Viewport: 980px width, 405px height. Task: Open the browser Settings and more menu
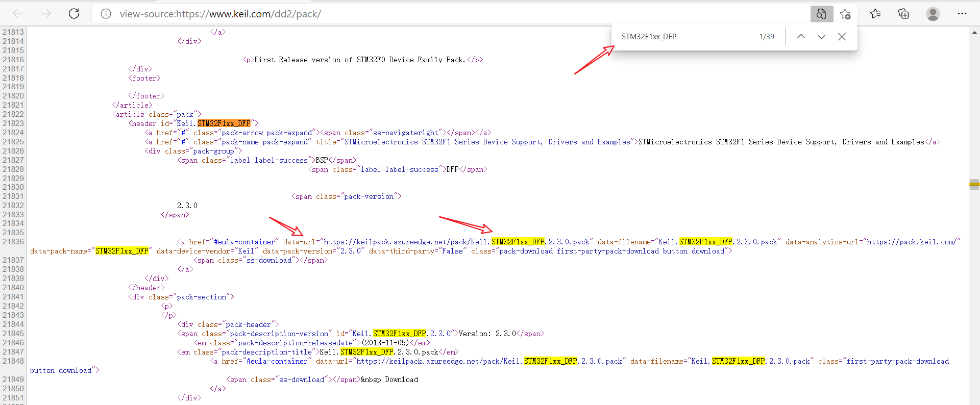click(962, 14)
